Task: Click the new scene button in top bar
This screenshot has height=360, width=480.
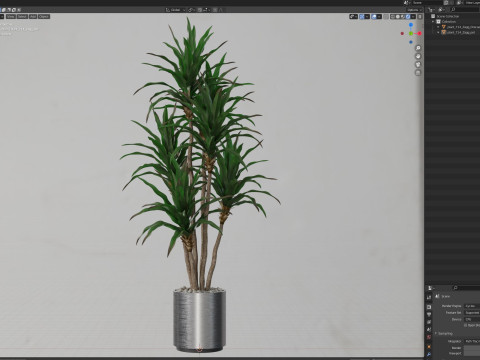Action: click(446, 3)
